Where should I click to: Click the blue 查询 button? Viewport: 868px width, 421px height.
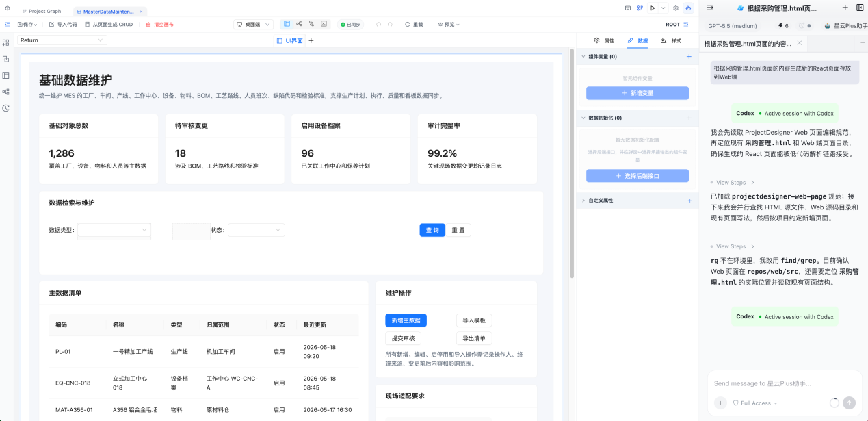pos(432,230)
